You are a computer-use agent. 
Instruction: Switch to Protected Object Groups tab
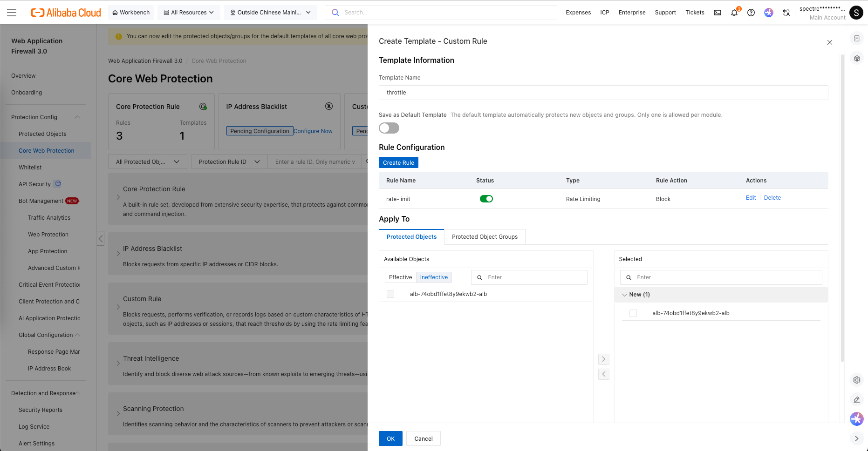tap(485, 237)
